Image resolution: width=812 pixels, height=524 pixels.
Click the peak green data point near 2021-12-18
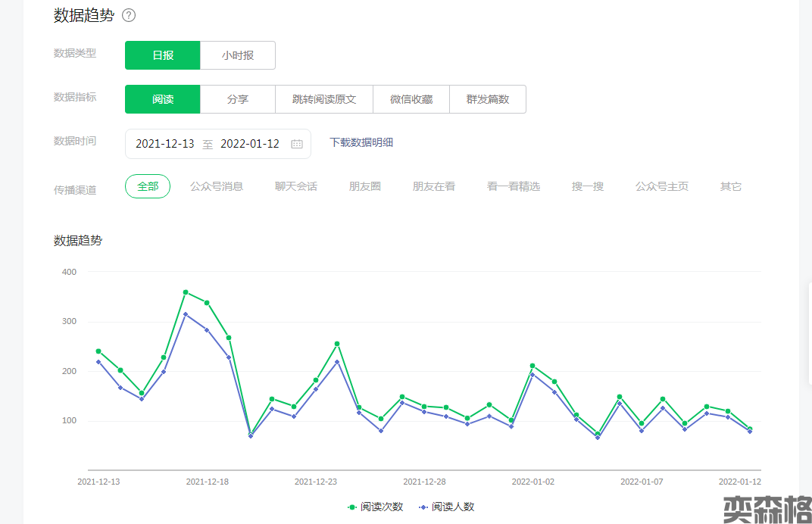coord(186,292)
